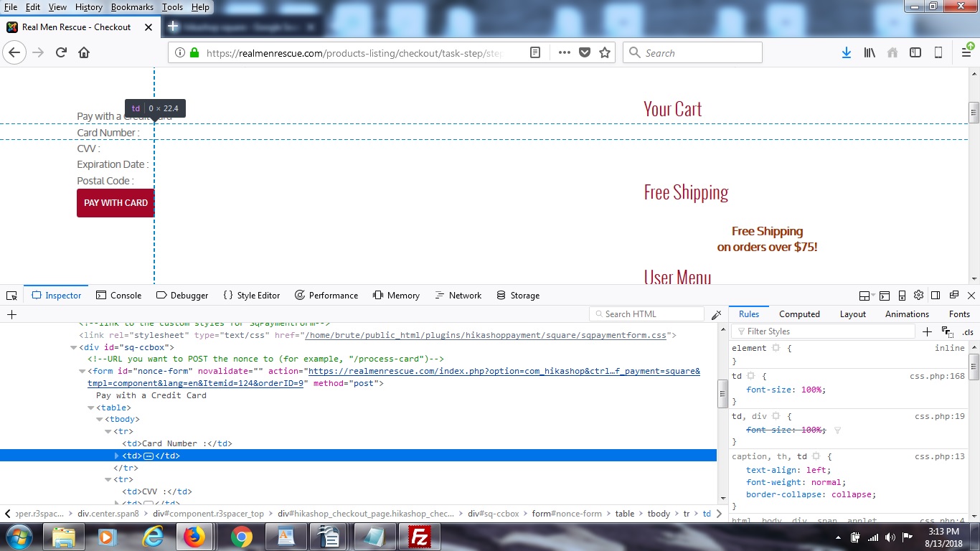Bookmark this page with the star icon

coord(605,53)
